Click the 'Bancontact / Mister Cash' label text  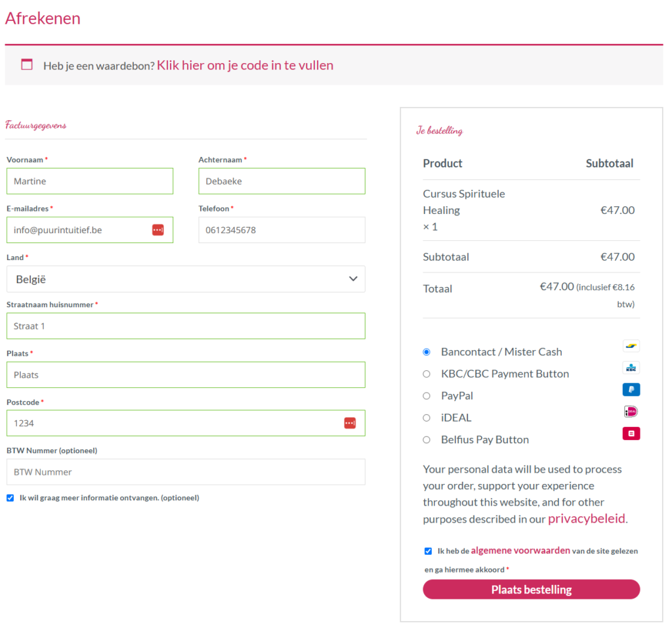tap(501, 352)
